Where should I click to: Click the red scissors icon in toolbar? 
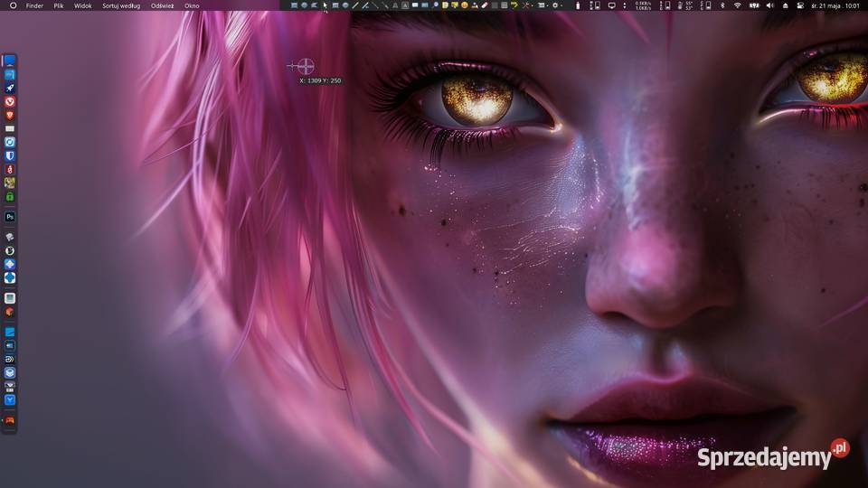pos(526,5)
